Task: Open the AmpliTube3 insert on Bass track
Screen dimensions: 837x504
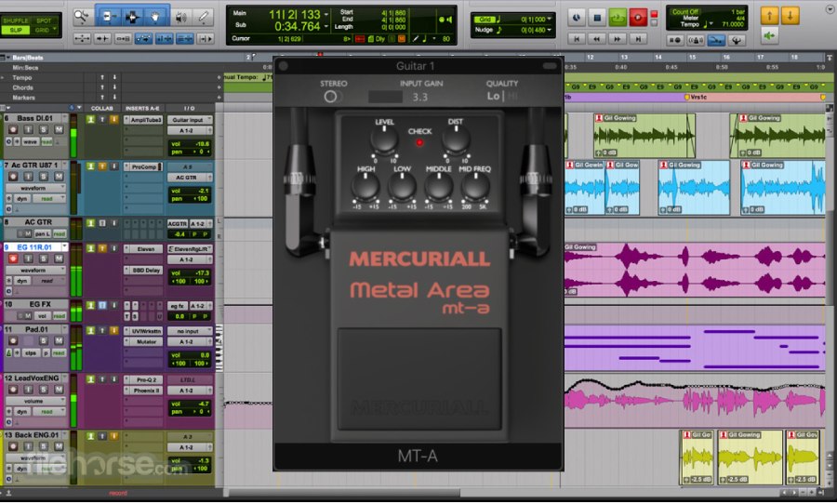Action: tap(146, 120)
